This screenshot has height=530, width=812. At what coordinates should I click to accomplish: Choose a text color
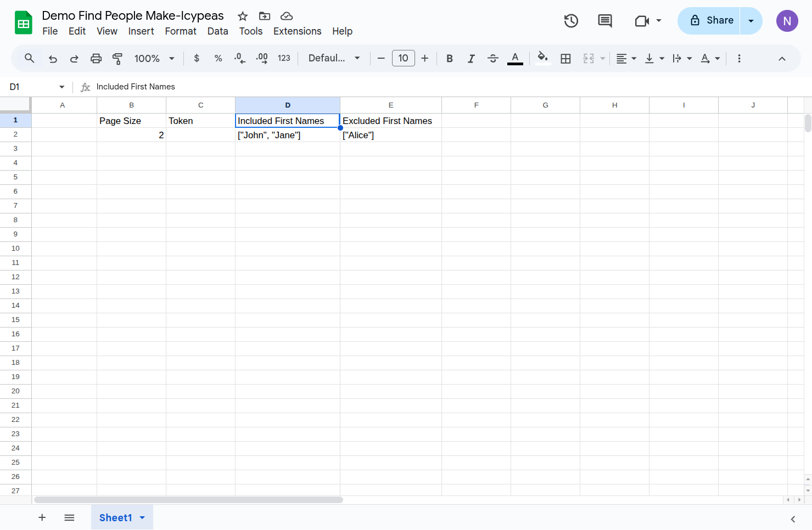pyautogui.click(x=515, y=58)
